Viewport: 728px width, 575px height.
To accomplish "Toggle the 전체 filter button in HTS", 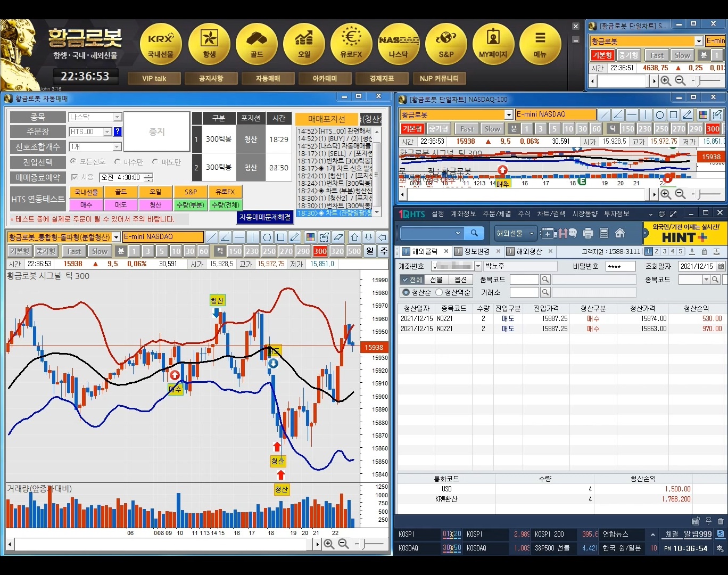I will pos(411,280).
